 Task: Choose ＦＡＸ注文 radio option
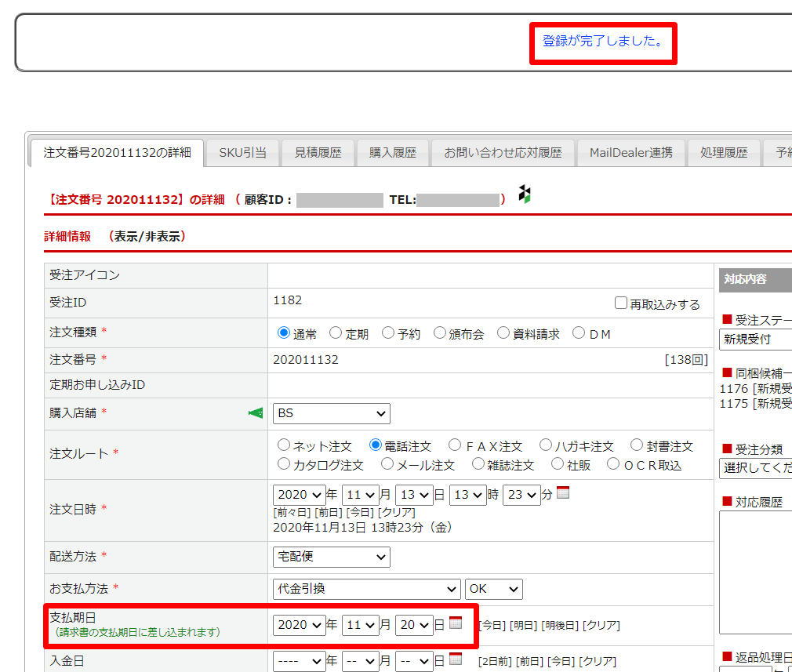[x=455, y=445]
